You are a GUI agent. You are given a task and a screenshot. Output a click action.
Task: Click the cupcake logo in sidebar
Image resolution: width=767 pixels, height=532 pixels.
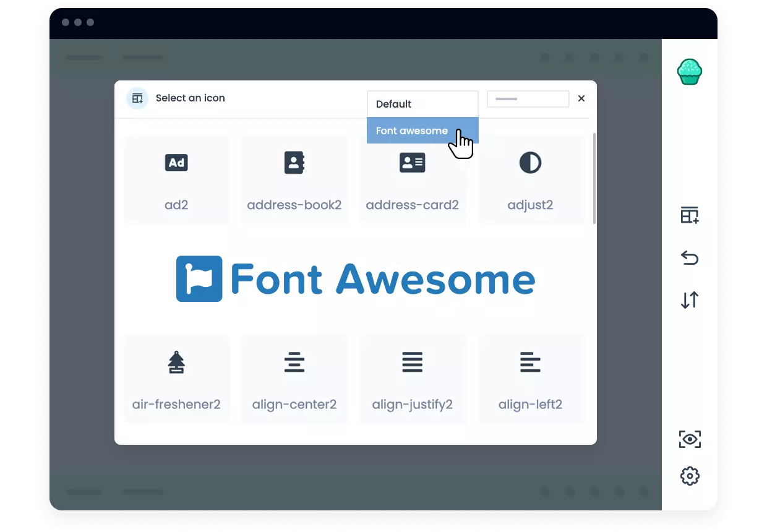coord(689,72)
